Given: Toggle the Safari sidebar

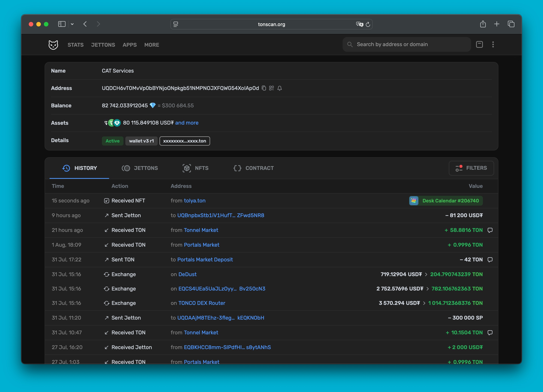Looking at the screenshot, I should 62,24.
